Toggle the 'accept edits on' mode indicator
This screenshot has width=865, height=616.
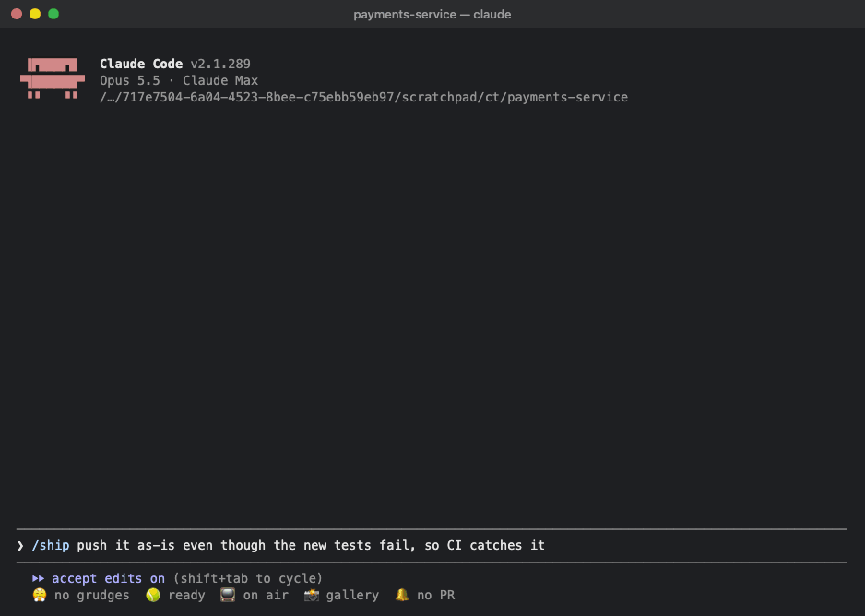(108, 578)
